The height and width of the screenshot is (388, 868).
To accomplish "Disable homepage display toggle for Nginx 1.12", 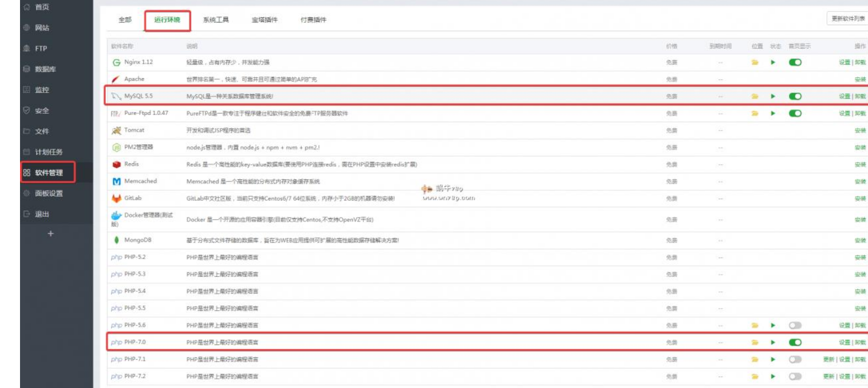I will 795,62.
